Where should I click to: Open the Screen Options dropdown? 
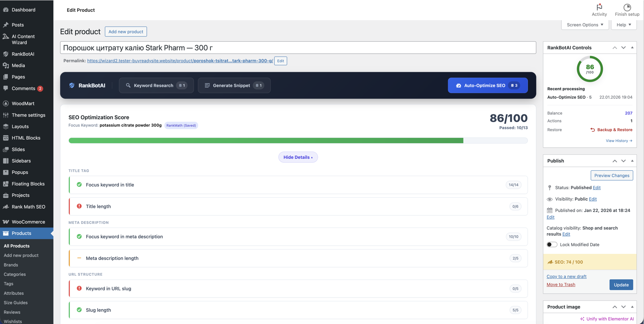585,25
